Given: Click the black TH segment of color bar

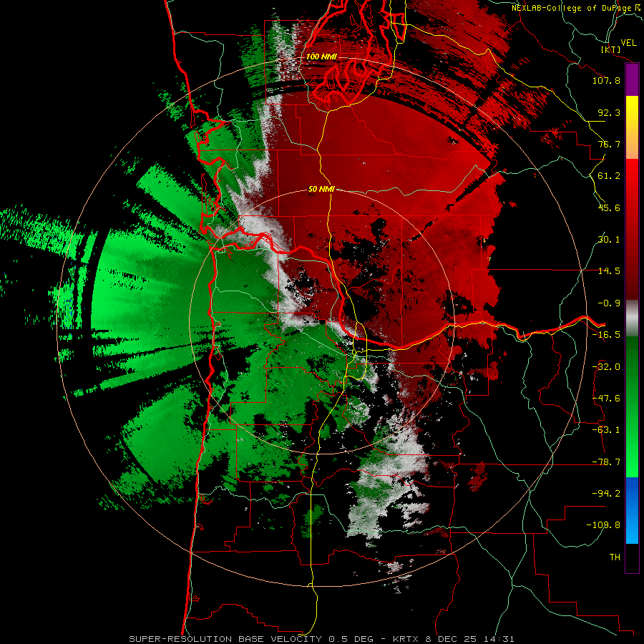Looking at the screenshot, I should (632, 557).
